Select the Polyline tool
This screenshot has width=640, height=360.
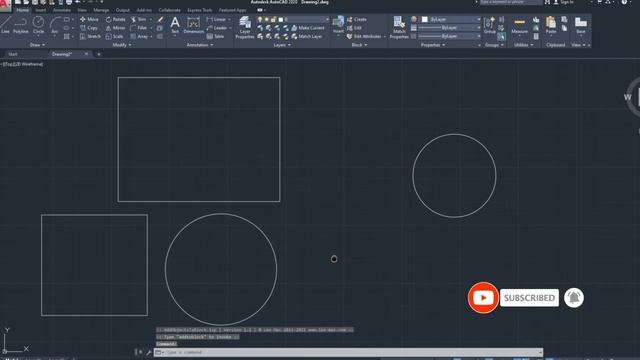20,25
